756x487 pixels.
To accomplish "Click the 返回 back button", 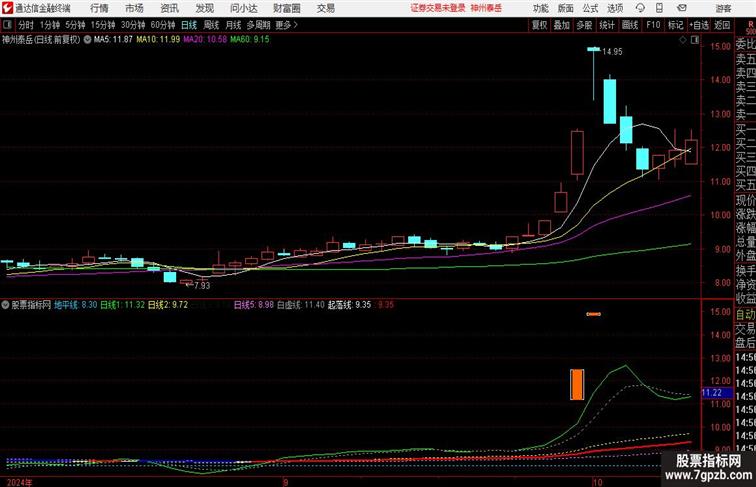I will 722,25.
